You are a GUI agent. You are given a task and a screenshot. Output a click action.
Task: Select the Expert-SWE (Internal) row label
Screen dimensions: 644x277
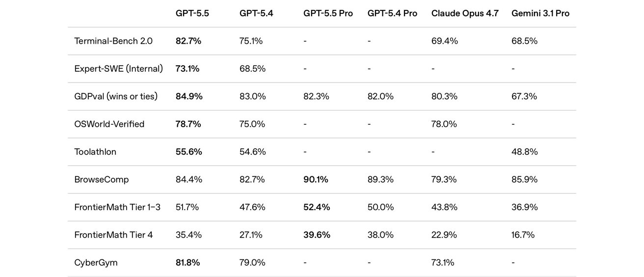[x=118, y=69]
